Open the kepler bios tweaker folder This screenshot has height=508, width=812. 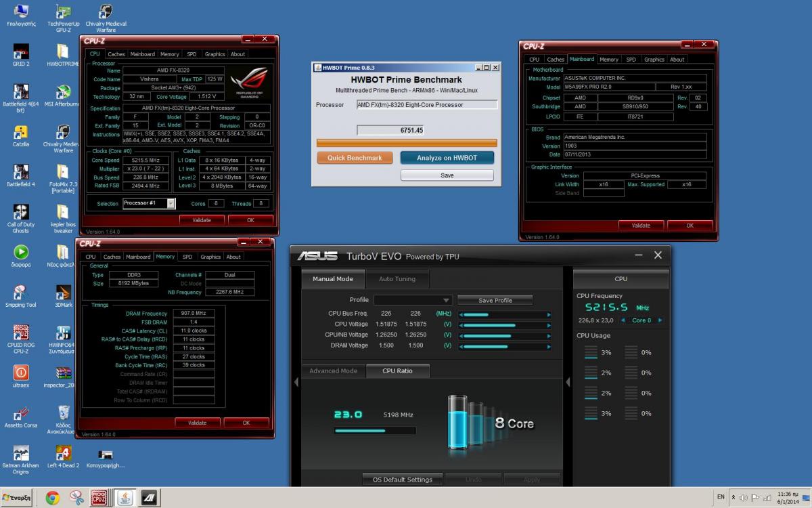tap(62, 218)
